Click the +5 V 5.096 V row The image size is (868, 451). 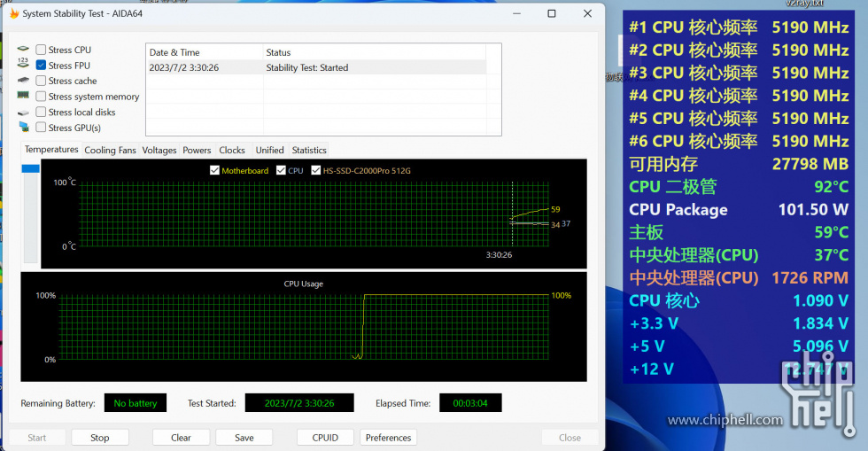click(x=739, y=346)
